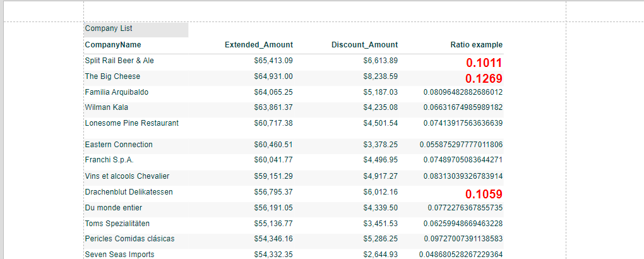644x259 pixels.
Task: Click Vins et alcools Chevalier name
Action: (128, 176)
